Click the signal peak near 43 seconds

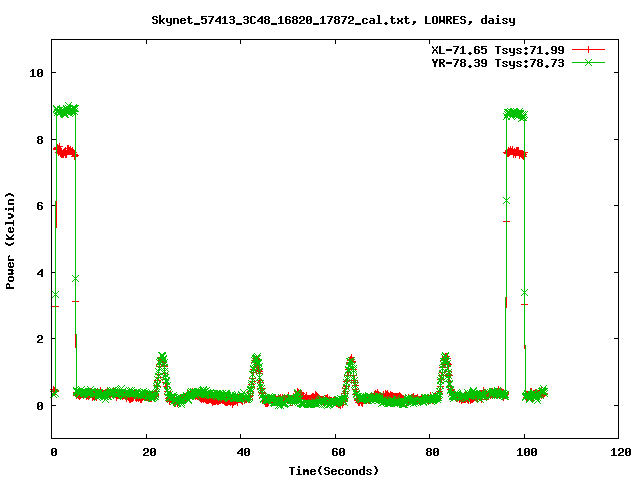[x=256, y=375]
